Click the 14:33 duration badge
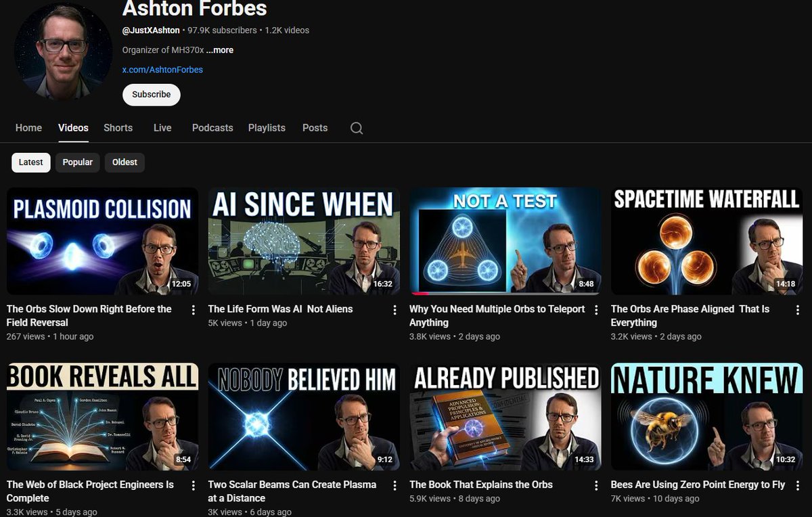 point(584,459)
